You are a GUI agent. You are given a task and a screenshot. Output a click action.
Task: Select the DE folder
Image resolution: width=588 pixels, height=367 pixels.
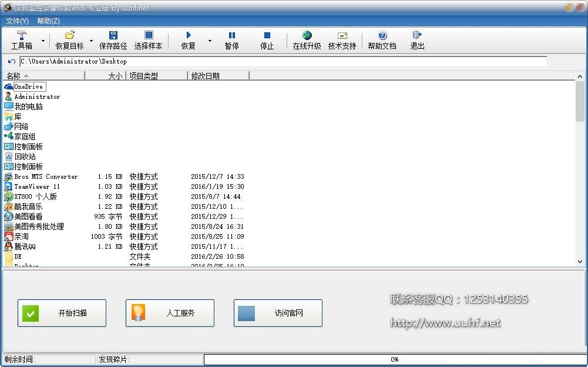18,256
